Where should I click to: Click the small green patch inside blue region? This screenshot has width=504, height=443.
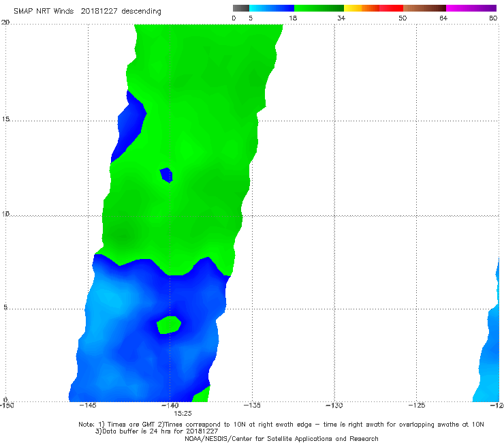pyautogui.click(x=169, y=324)
